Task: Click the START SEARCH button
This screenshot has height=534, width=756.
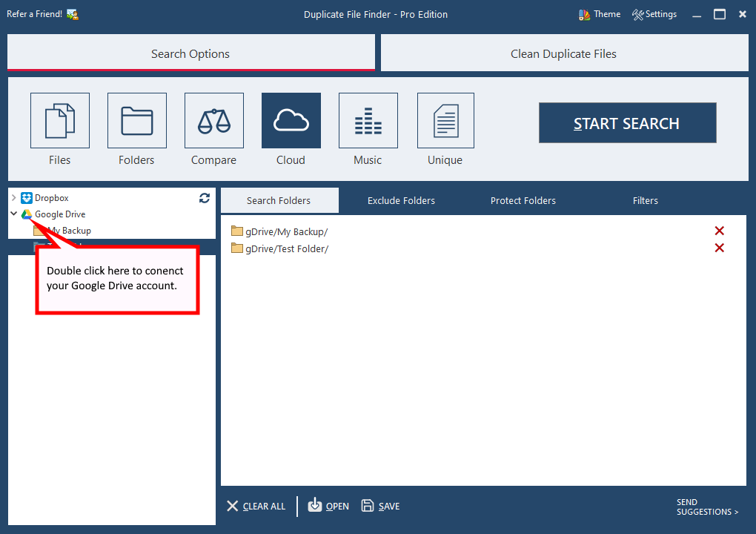Action: 627,123
